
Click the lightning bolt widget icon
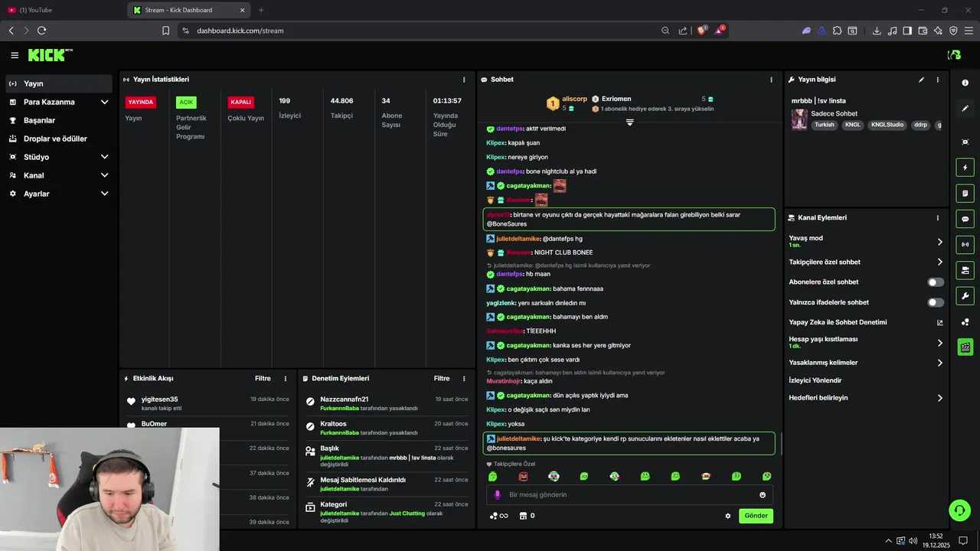pos(965,168)
